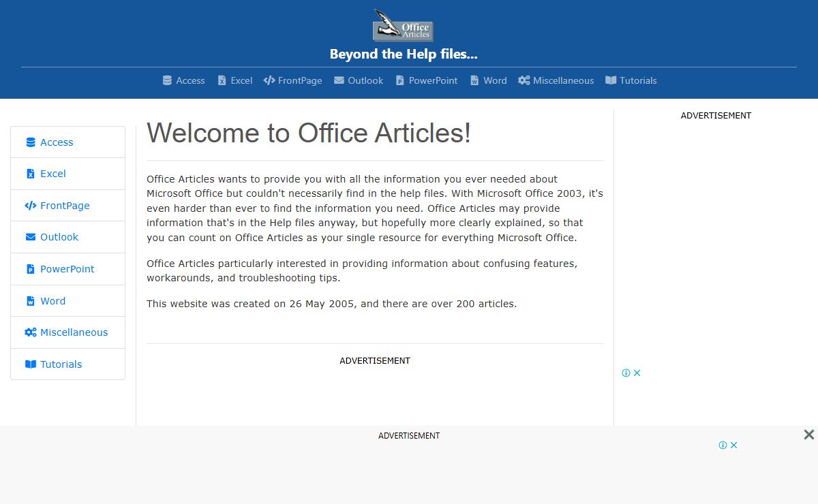The width and height of the screenshot is (818, 504).
Task: Select Excel text in the sidebar list
Action: pyautogui.click(x=53, y=174)
